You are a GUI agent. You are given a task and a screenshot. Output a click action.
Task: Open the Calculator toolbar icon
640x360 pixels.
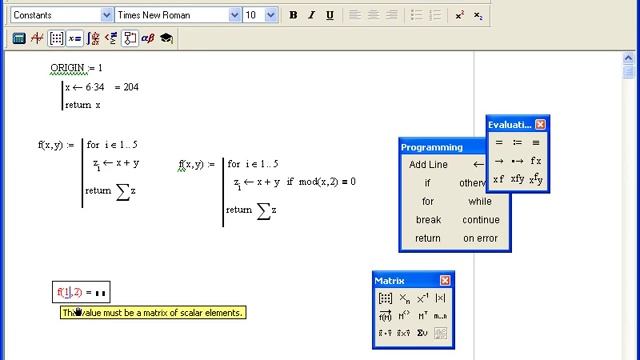pos(19,38)
